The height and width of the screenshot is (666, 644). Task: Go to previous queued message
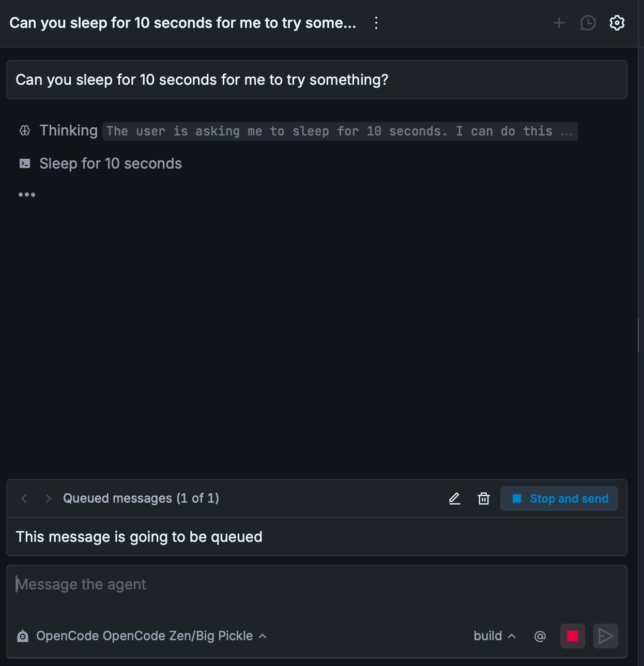(x=24, y=498)
